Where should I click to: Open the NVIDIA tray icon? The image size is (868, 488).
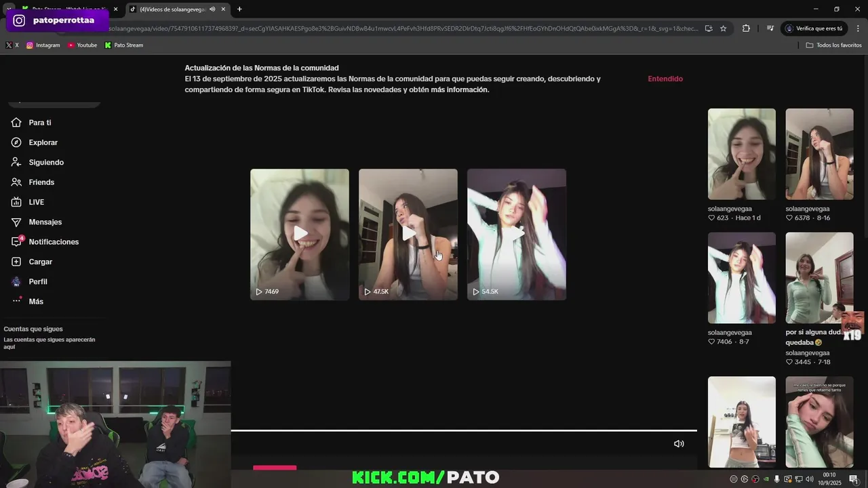[x=766, y=479]
